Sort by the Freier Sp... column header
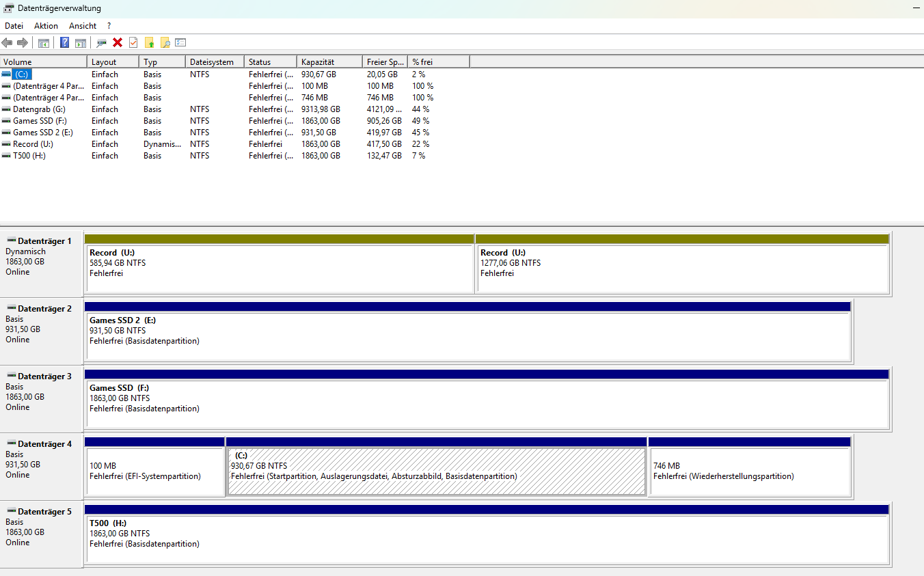 [x=385, y=62]
